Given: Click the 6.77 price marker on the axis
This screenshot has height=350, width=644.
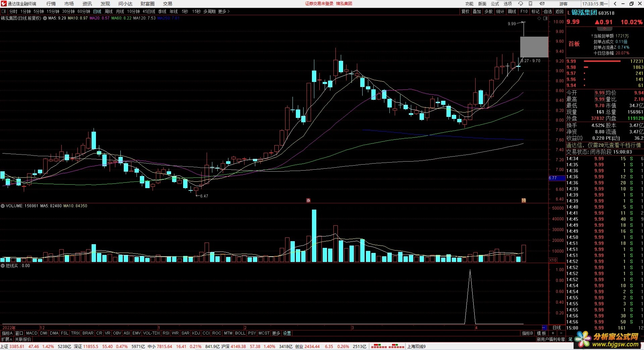Looking at the screenshot, I should click(557, 178).
